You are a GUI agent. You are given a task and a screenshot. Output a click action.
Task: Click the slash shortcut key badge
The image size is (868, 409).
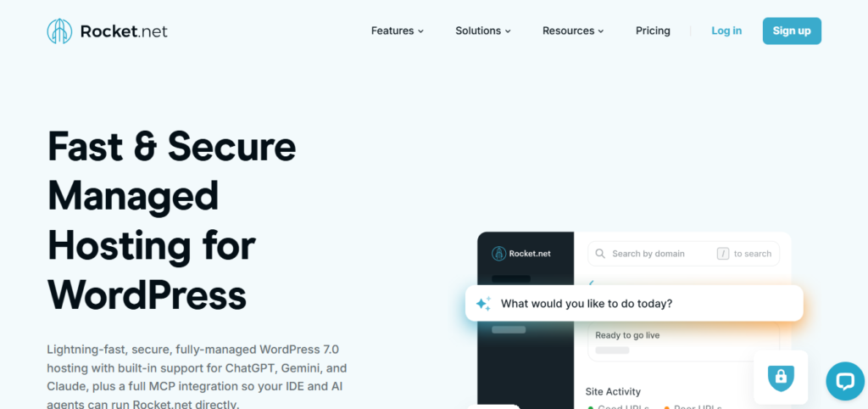(723, 254)
